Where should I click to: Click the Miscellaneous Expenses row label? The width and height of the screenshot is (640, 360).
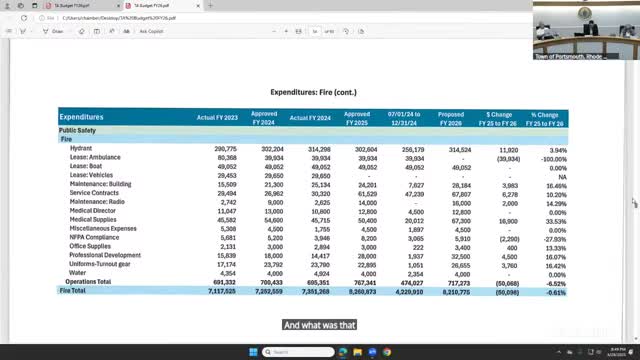(x=103, y=229)
